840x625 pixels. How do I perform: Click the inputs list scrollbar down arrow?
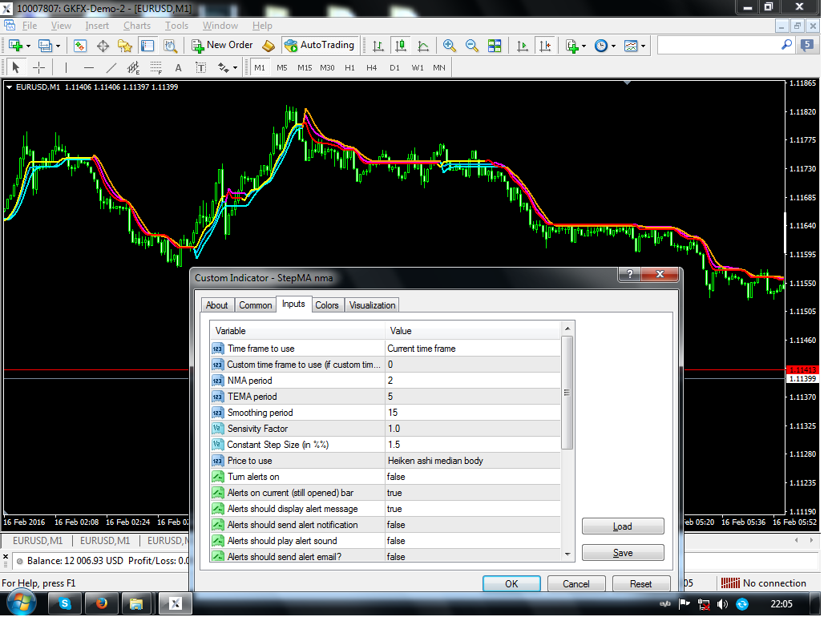coord(567,554)
